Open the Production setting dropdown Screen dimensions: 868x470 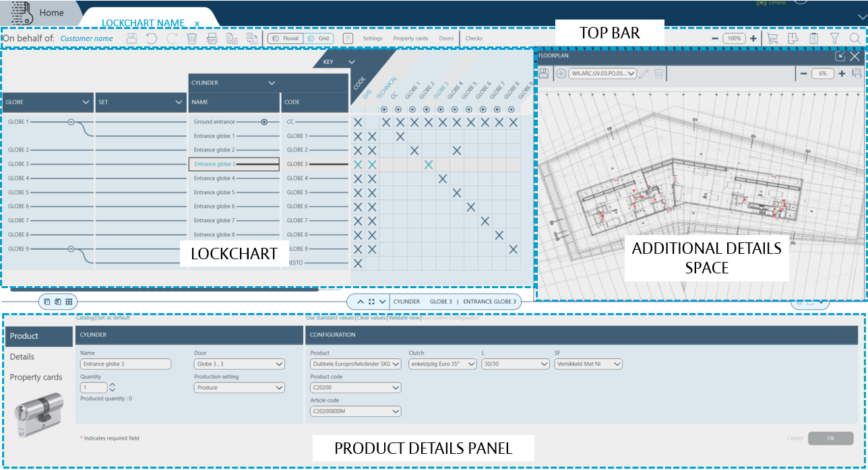(239, 388)
